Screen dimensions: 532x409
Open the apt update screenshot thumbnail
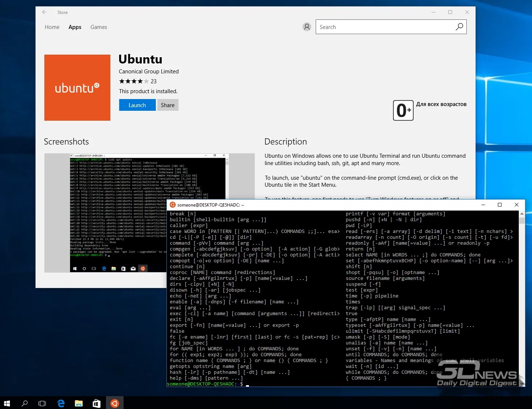[149, 213]
